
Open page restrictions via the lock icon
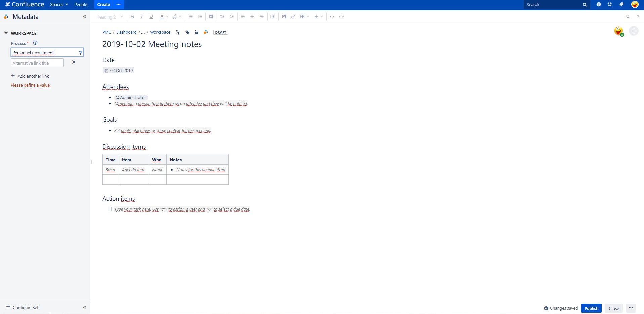[196, 32]
